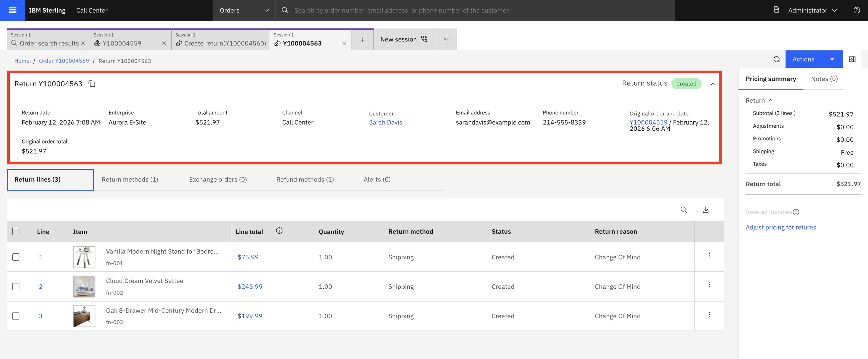The width and height of the screenshot is (868, 359).
Task: Collapse the Return pricing section
Action: coord(759,101)
